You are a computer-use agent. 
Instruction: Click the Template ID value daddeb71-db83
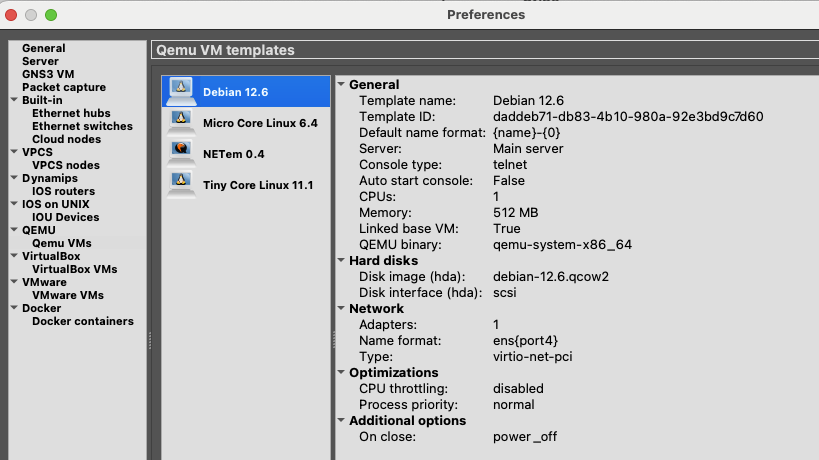click(x=628, y=116)
